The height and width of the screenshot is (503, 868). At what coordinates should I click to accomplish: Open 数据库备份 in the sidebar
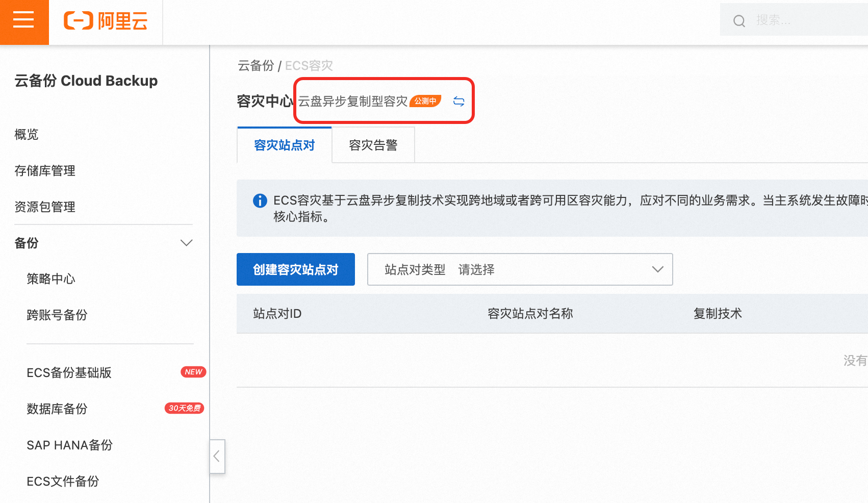click(x=57, y=409)
